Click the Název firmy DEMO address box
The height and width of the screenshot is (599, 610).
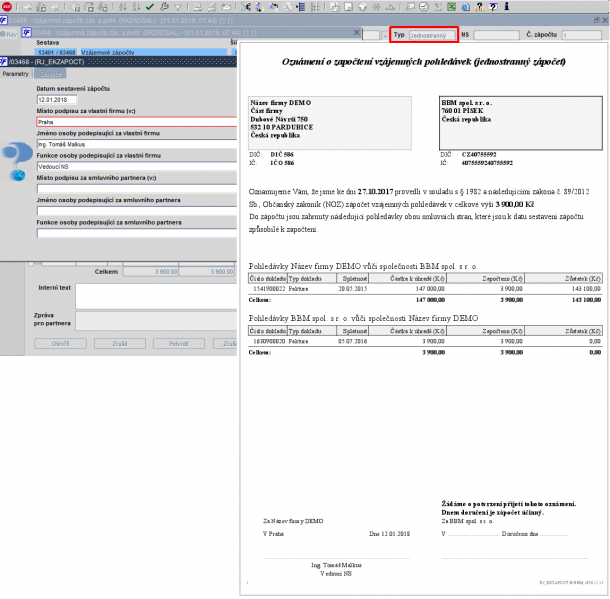[330, 123]
